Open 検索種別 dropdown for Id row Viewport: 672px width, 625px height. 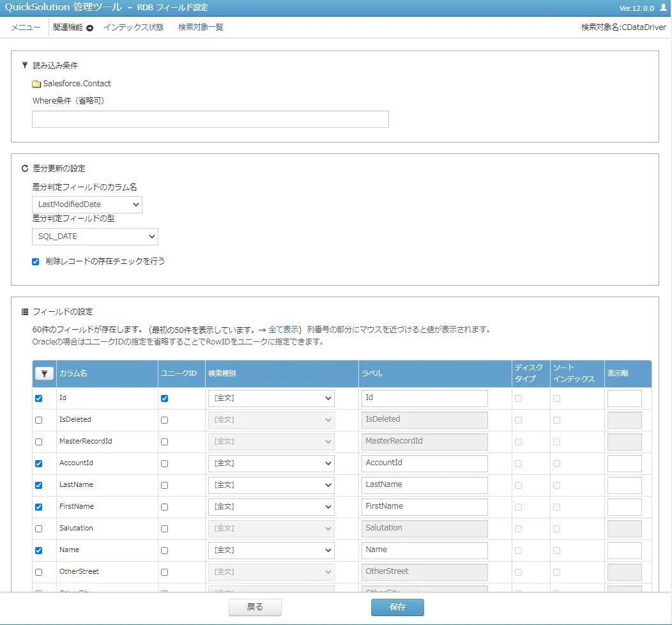(271, 398)
